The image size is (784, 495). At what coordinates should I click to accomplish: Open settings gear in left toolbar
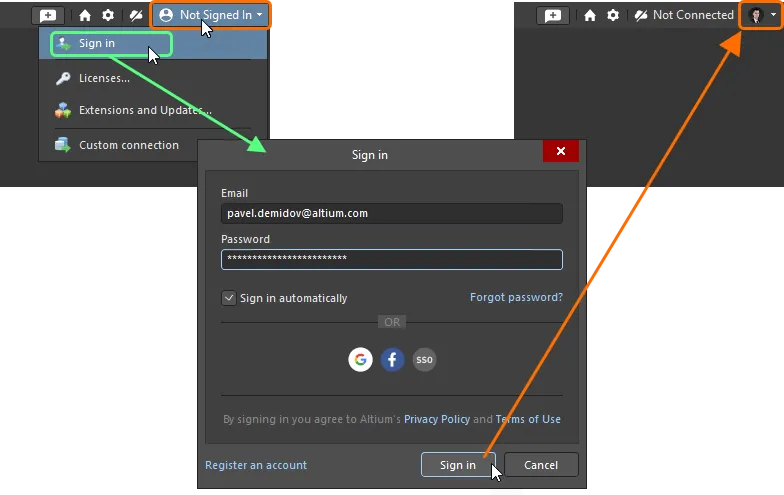point(108,16)
